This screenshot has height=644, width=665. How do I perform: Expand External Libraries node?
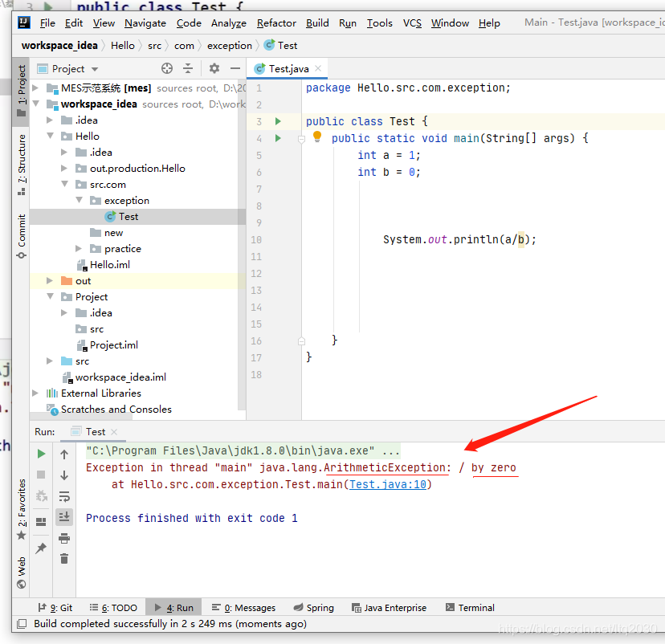click(x=35, y=393)
